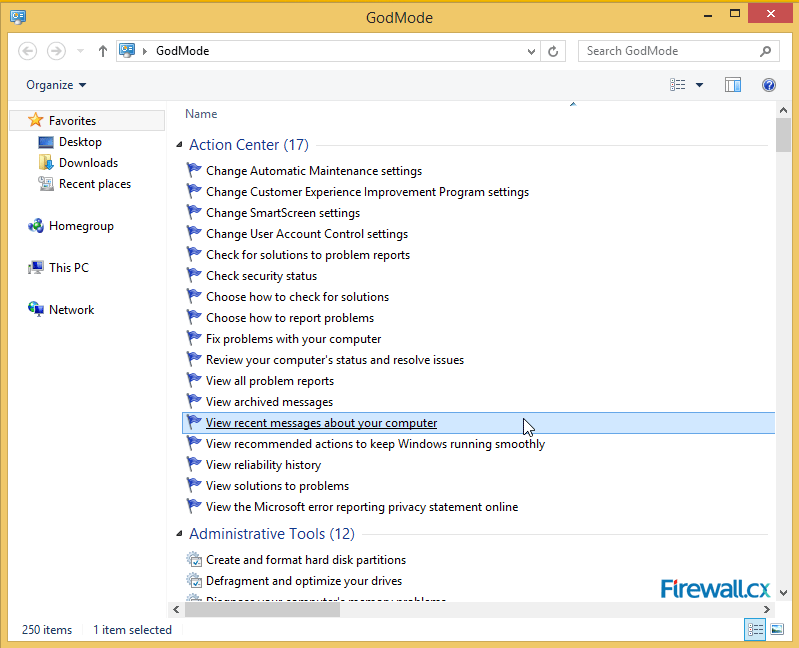Image resolution: width=799 pixels, height=648 pixels.
Task: Click the Up folder arrow
Action: click(x=103, y=51)
